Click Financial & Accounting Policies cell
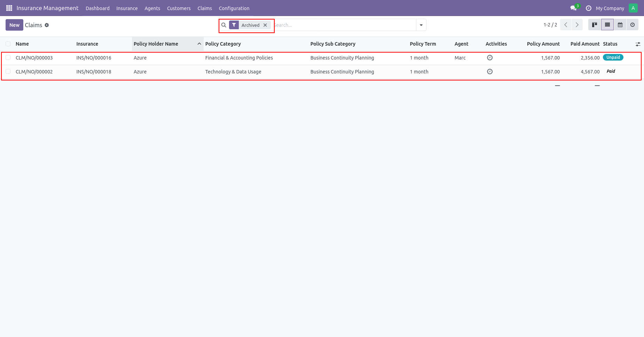644x337 pixels. pyautogui.click(x=239, y=58)
